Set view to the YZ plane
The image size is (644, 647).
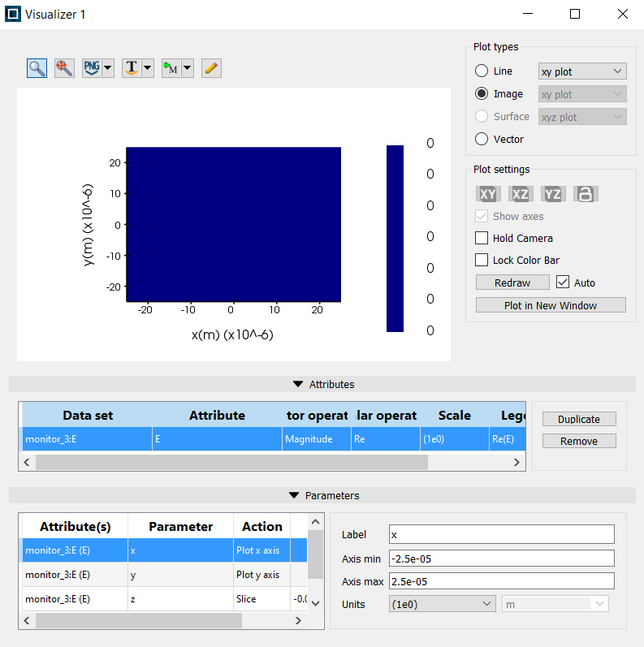pos(553,194)
